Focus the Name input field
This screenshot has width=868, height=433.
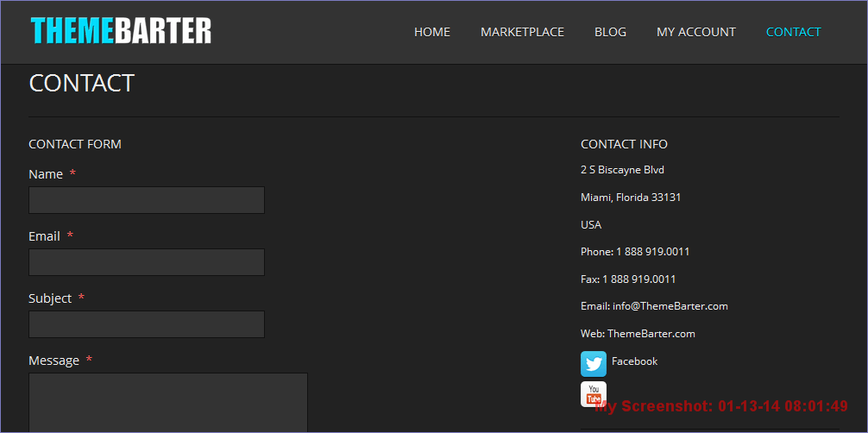(x=147, y=200)
